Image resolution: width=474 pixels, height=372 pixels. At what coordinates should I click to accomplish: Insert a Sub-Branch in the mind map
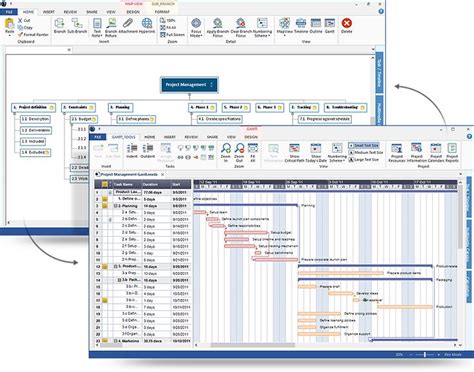(x=77, y=26)
